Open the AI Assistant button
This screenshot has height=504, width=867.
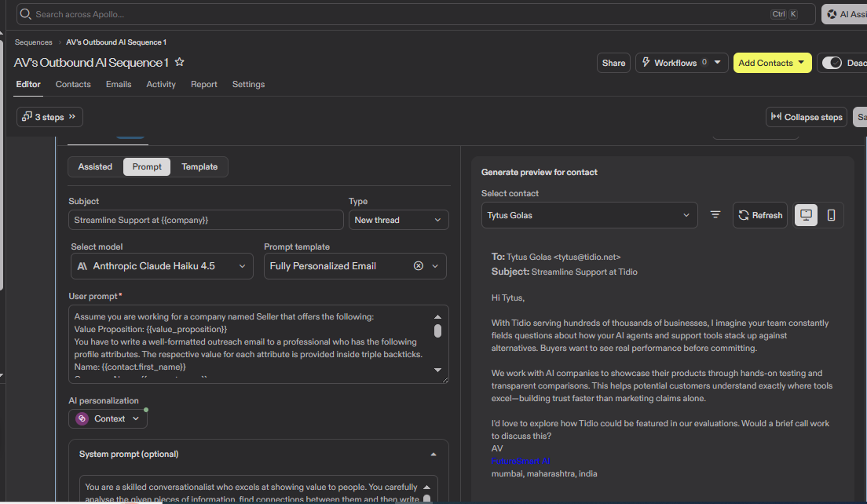click(x=845, y=14)
